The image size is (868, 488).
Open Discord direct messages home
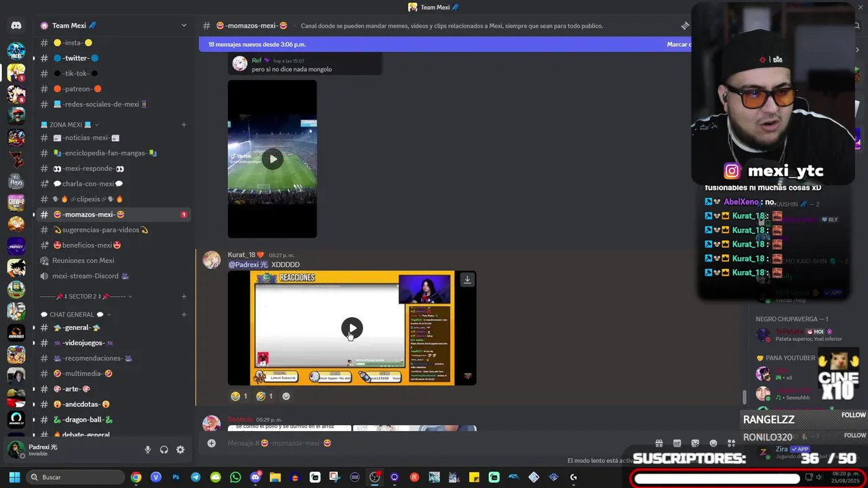pos(16,26)
